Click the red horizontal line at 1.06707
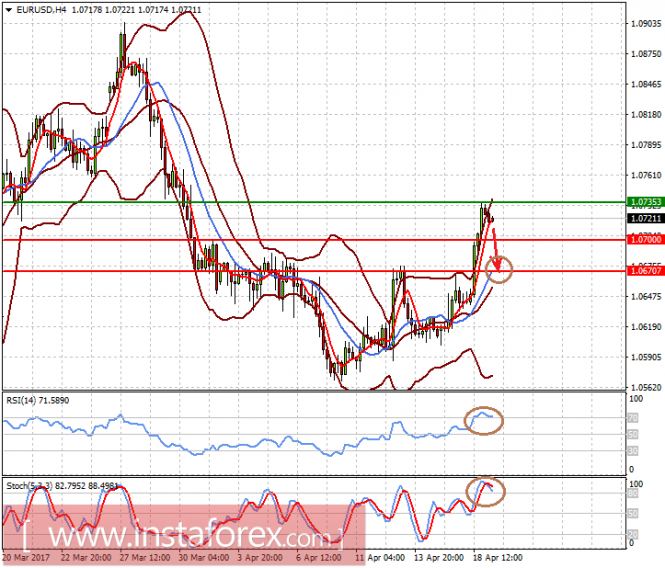This screenshot has width=665, height=568. [314, 271]
